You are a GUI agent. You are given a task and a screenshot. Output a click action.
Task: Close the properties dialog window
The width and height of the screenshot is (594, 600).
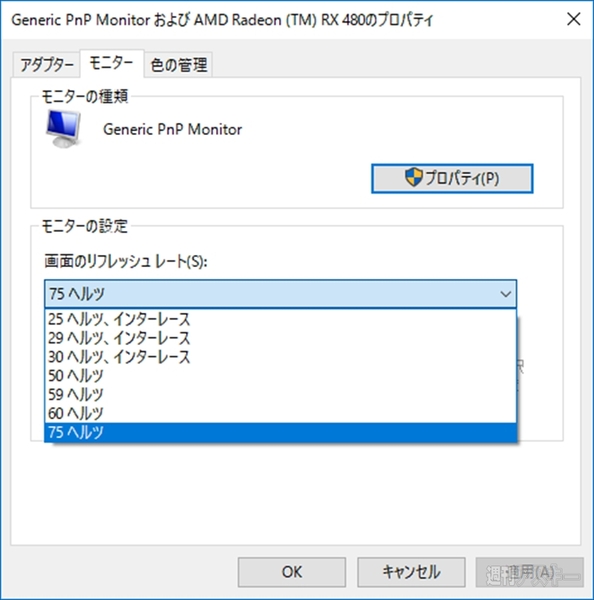[574, 19]
